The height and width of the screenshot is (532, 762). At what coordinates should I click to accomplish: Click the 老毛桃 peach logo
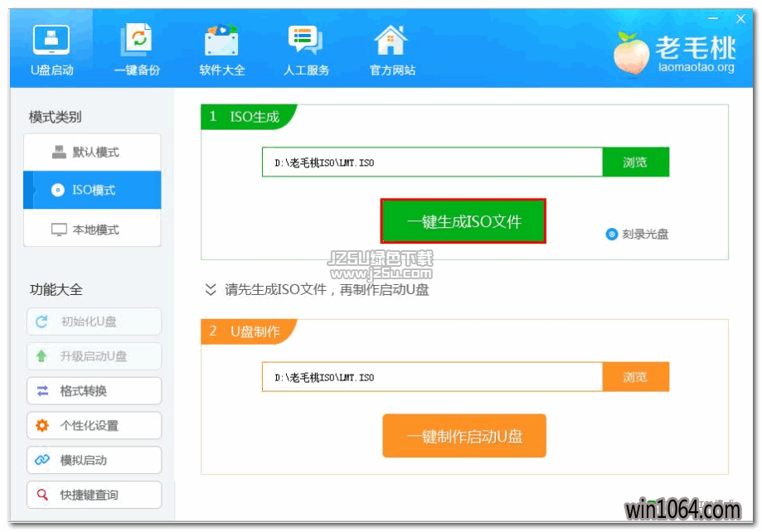pos(631,53)
